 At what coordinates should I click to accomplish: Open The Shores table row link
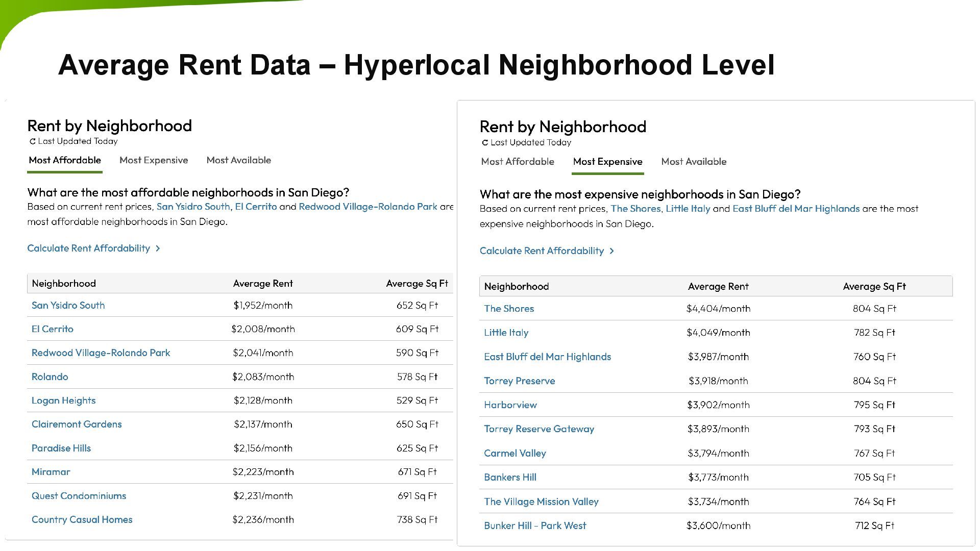[509, 309]
